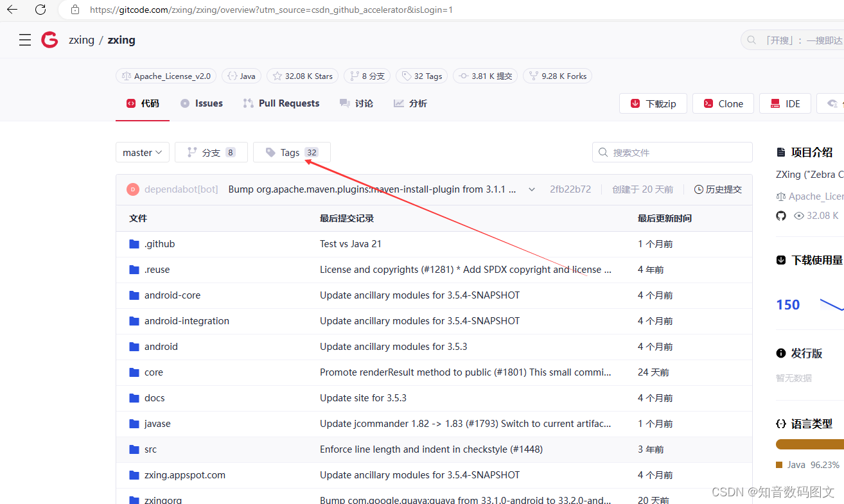Click the 2fb22b72 commit hash
This screenshot has height=504, width=844.
coord(570,189)
